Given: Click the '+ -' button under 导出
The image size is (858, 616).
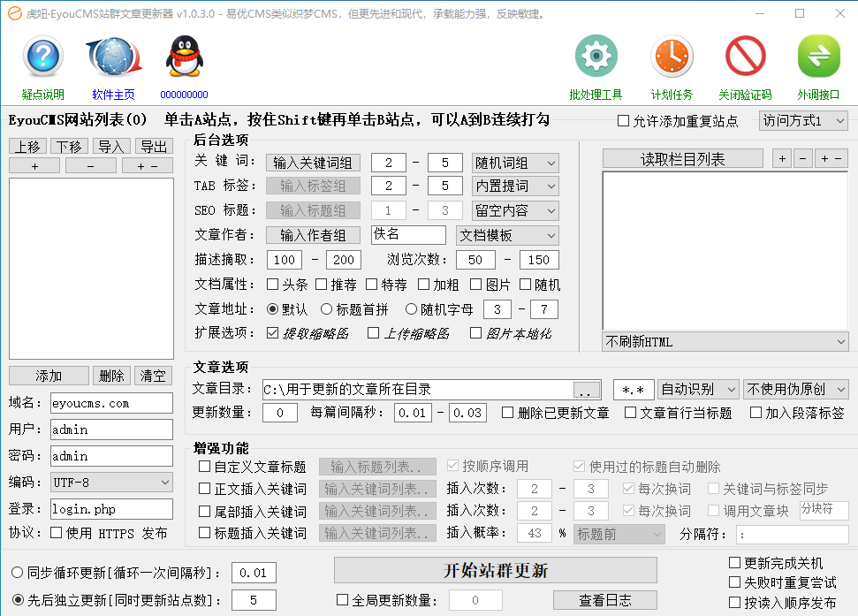Looking at the screenshot, I should (148, 166).
